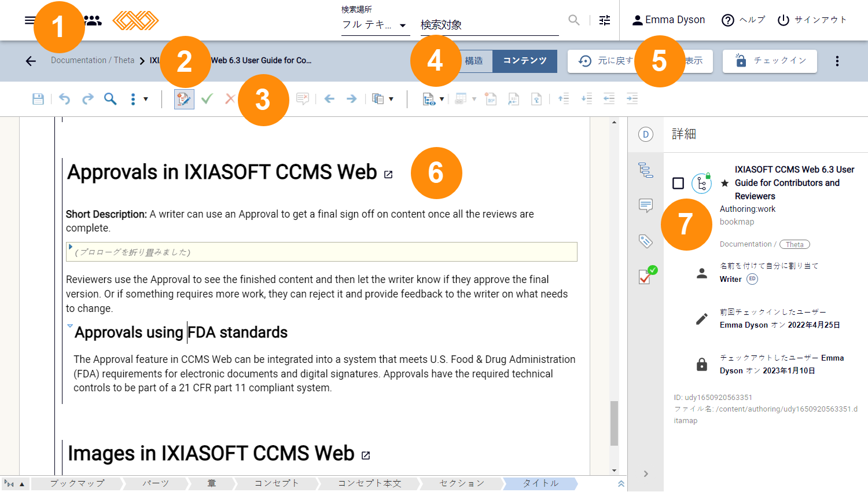Switch to the 構造 tab
Image resolution: width=868 pixels, height=492 pixels.
(x=474, y=61)
